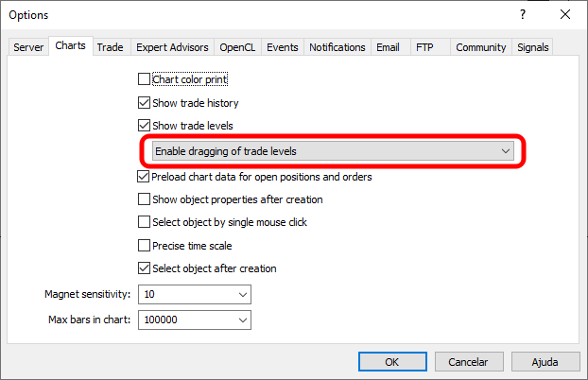Uncheck Show trade history
588x380 pixels.
click(x=144, y=102)
